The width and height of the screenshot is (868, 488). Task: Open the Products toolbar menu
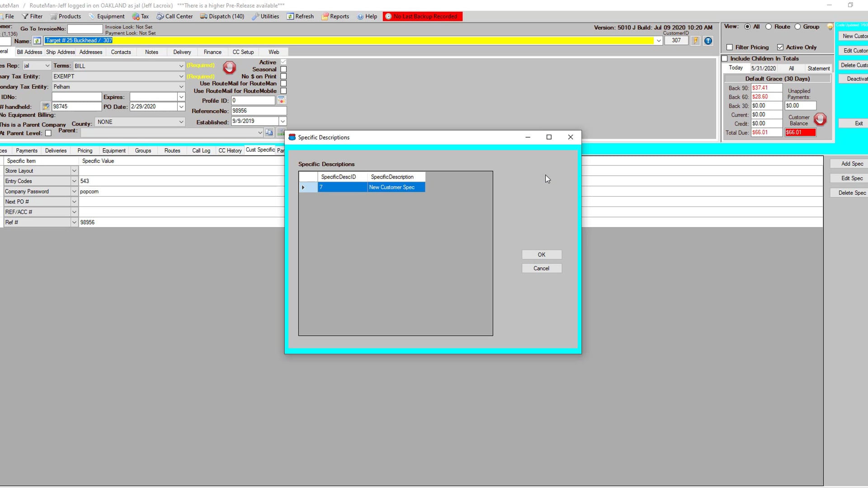click(66, 16)
